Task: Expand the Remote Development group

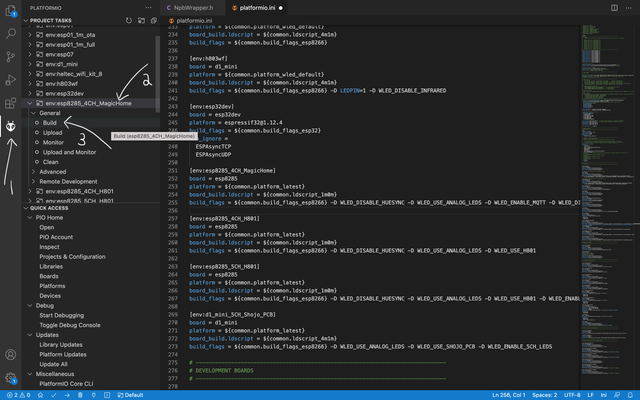Action: pyautogui.click(x=34, y=182)
